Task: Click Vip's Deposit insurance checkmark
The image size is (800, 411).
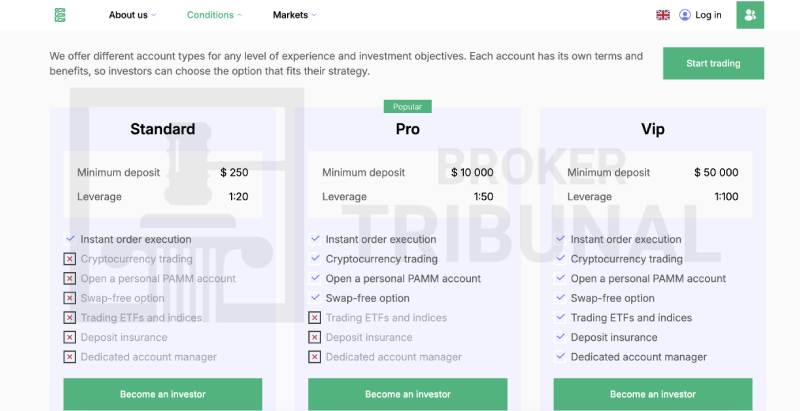Action: pyautogui.click(x=560, y=337)
